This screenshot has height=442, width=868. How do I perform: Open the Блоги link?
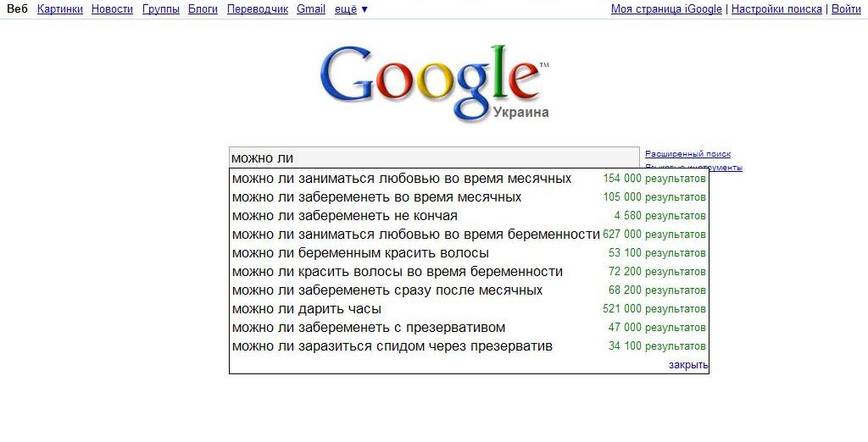[203, 9]
